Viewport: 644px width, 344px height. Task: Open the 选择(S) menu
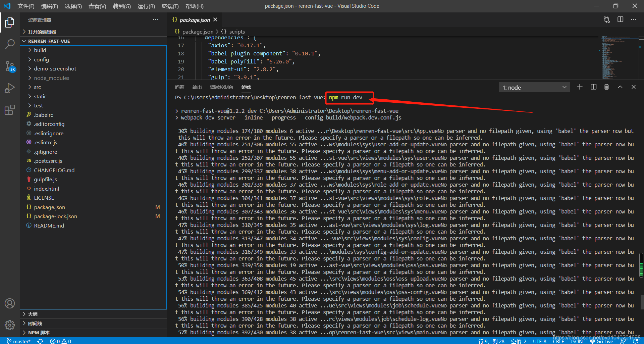[73, 6]
